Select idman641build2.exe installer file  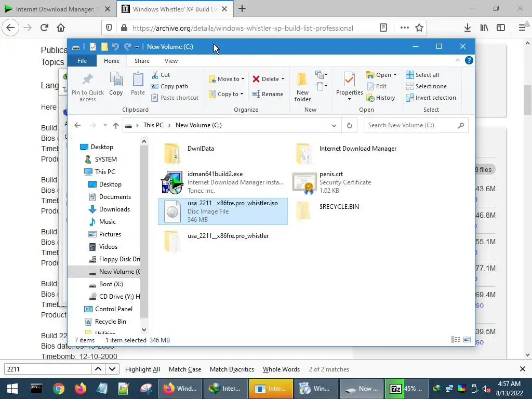pos(222,182)
